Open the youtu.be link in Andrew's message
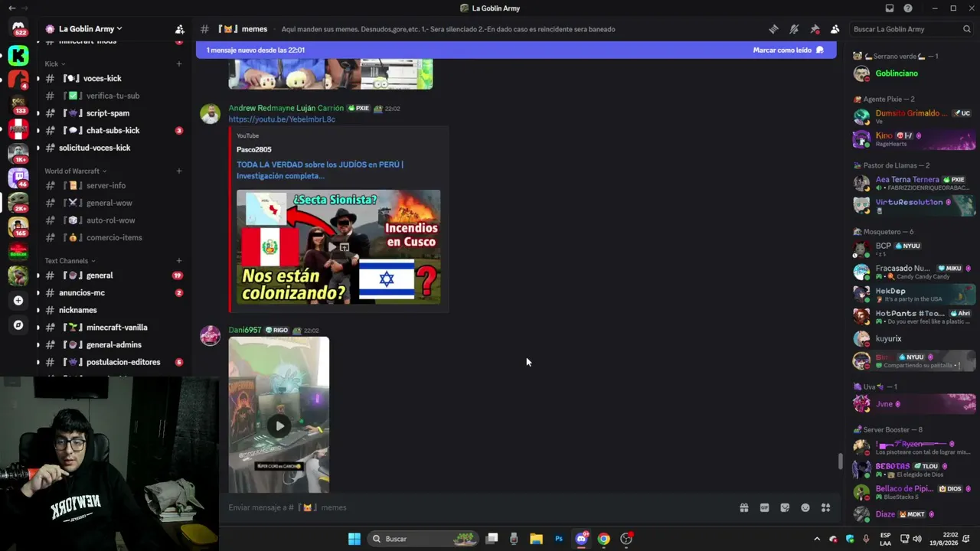This screenshot has height=551, width=980. tap(282, 119)
